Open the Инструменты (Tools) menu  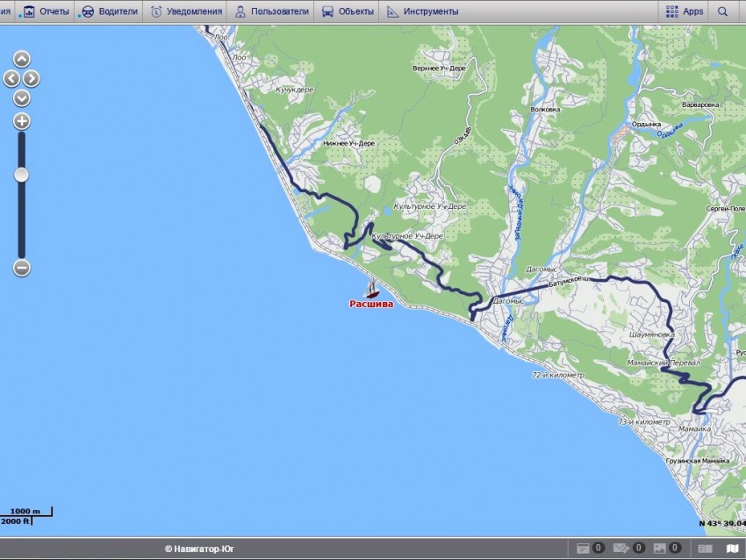tap(422, 11)
